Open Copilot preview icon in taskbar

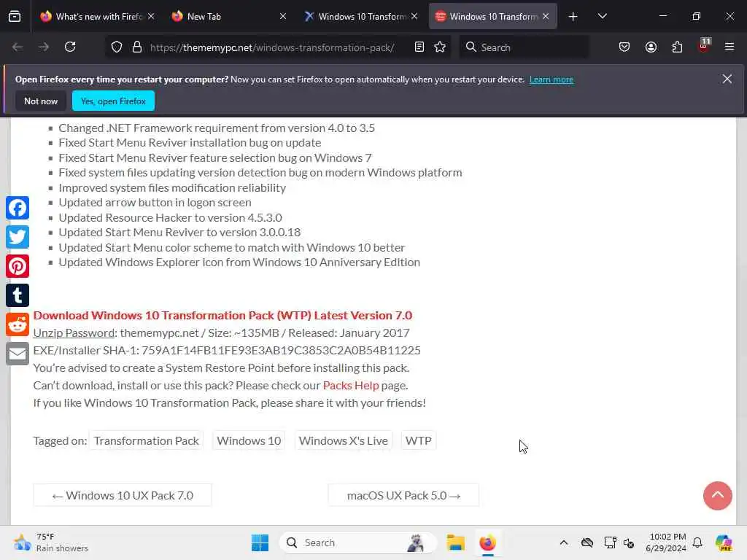pyautogui.click(x=724, y=542)
